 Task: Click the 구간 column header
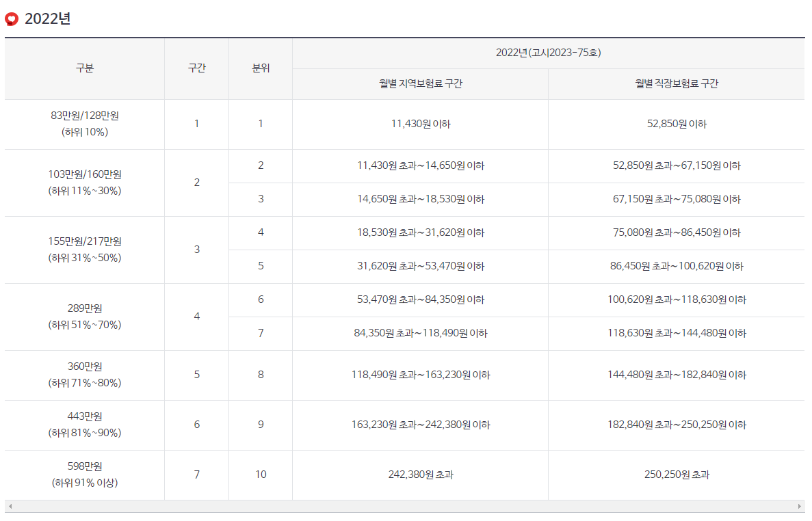[196, 68]
